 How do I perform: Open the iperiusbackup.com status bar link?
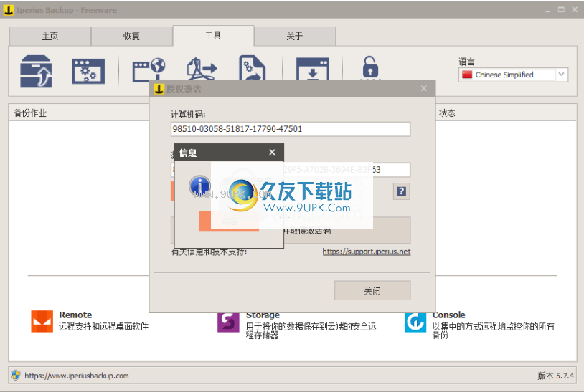(x=77, y=376)
